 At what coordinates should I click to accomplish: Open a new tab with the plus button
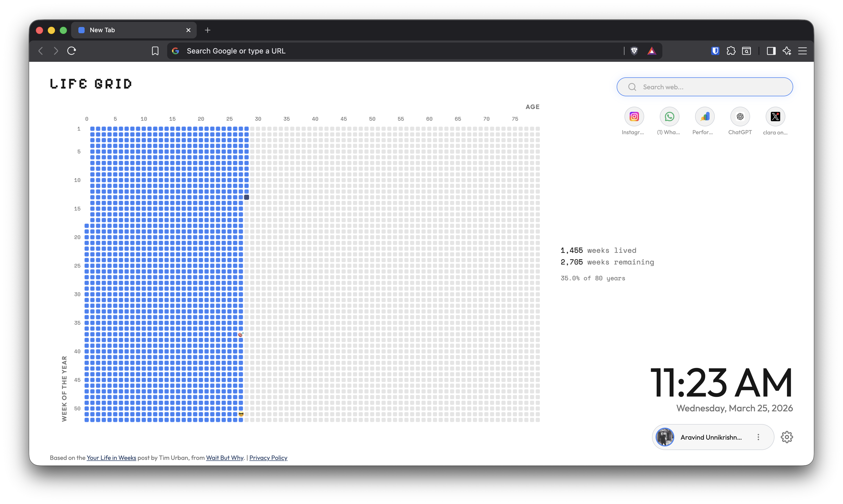point(208,30)
